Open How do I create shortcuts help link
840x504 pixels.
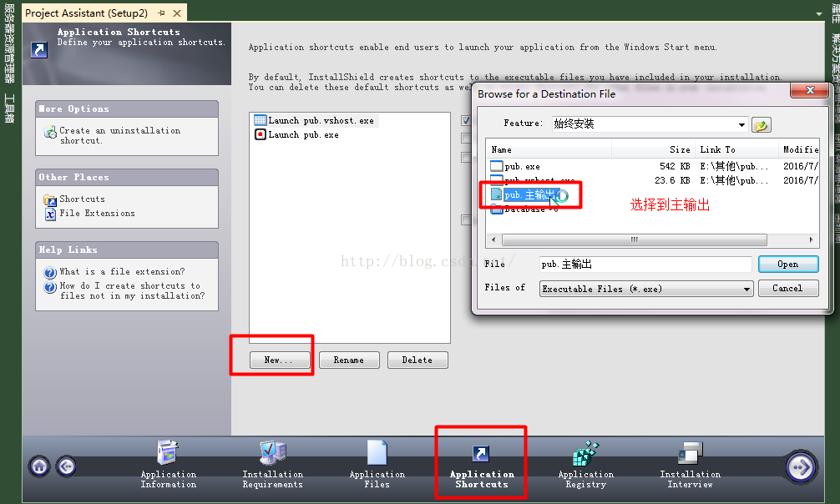(132, 291)
